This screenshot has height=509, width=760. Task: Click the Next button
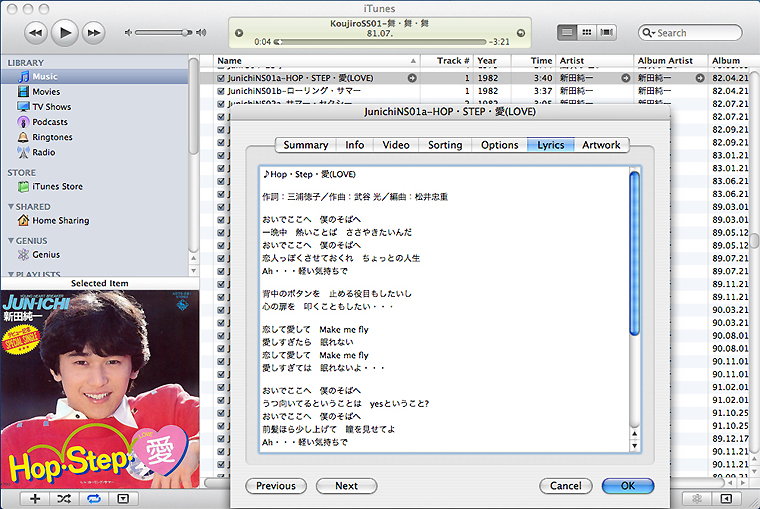click(x=347, y=486)
